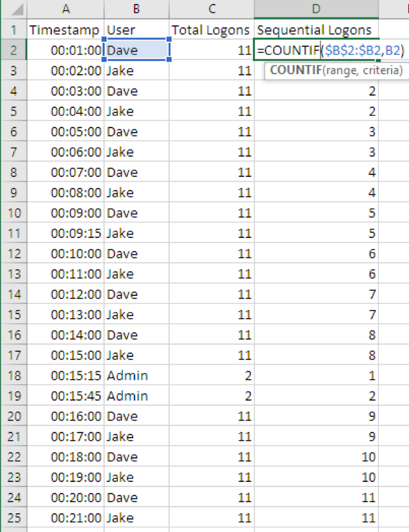Select the Admin cell in row 18

tap(137, 375)
